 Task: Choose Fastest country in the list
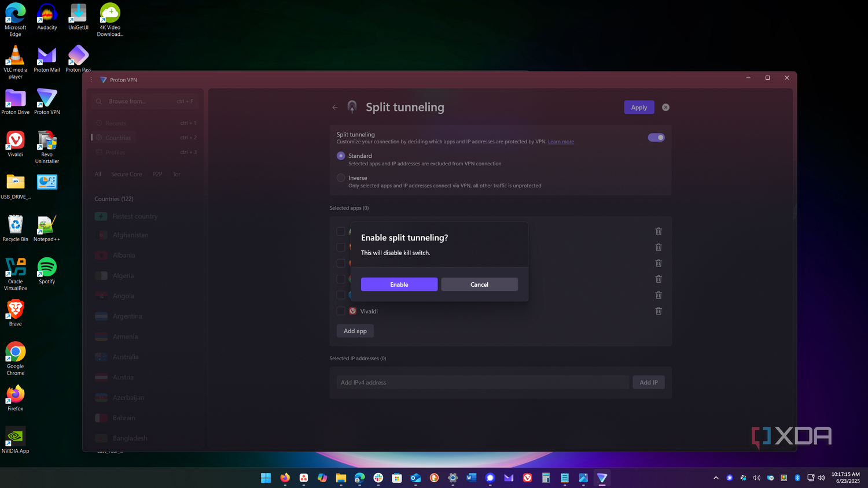click(145, 216)
